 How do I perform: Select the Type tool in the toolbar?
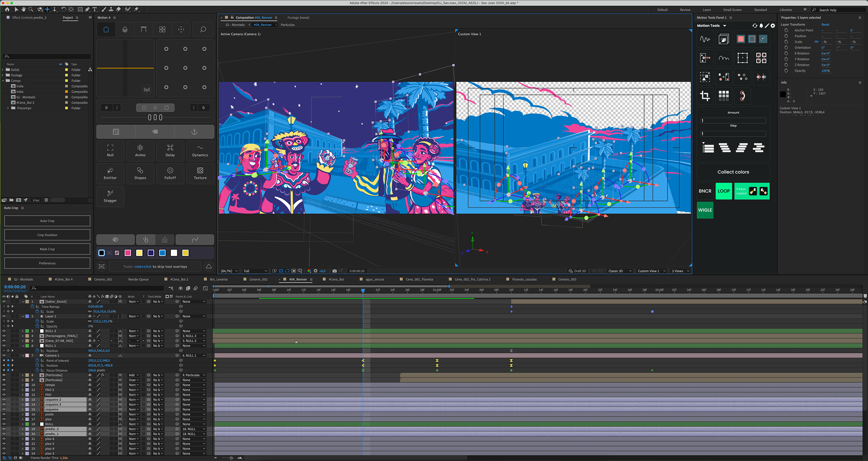pos(95,9)
